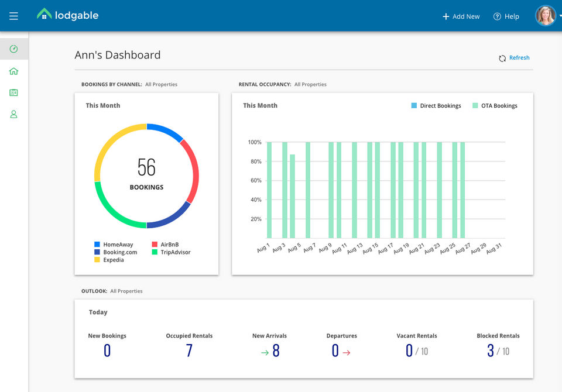The height and width of the screenshot is (392, 562).
Task: Expand the user avatar dropdown arrow
Action: (560, 16)
